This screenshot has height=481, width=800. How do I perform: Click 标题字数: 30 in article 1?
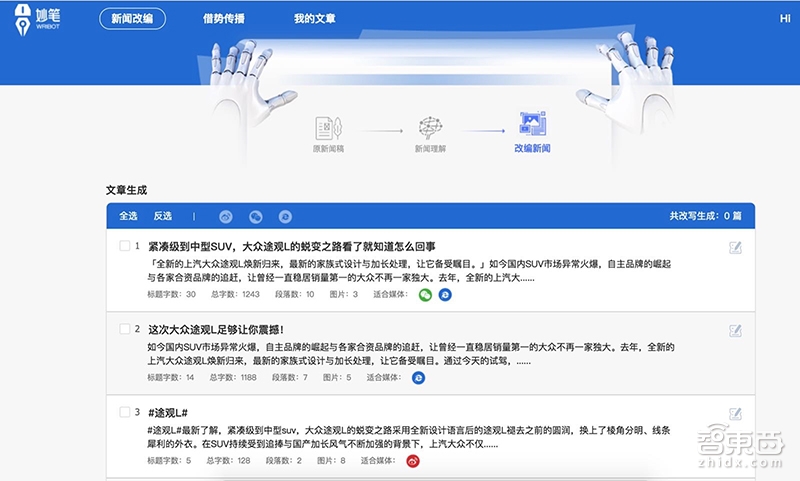(x=171, y=294)
